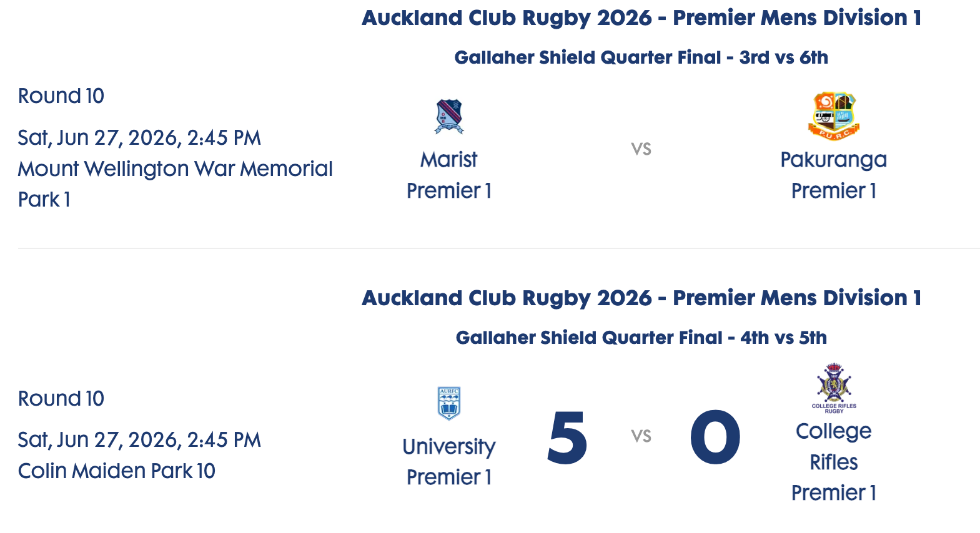The image size is (980, 533).
Task: Click the second Premier Mens Division 1 heading
Action: (x=641, y=298)
